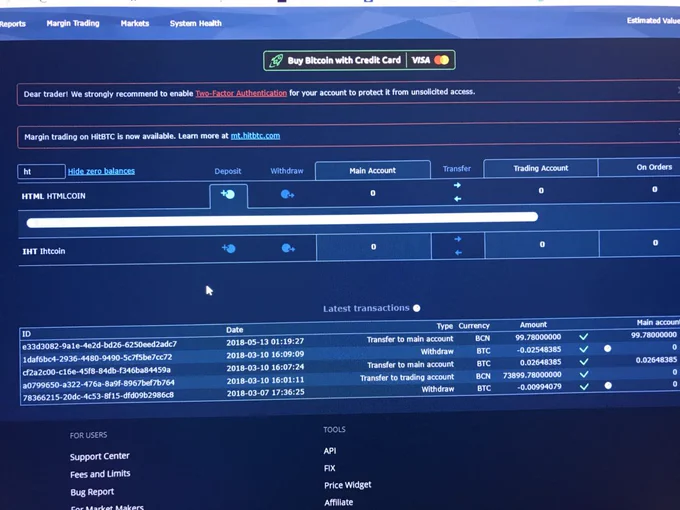680x510 pixels.
Task: Transfer Ihtcoin to trading account right arrow
Action: pyautogui.click(x=458, y=239)
